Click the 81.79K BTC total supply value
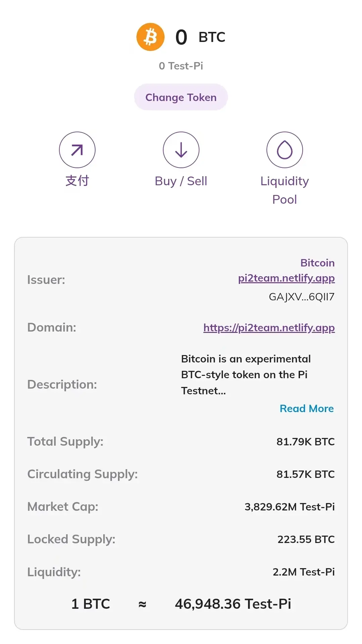362x644 pixels. 305,442
